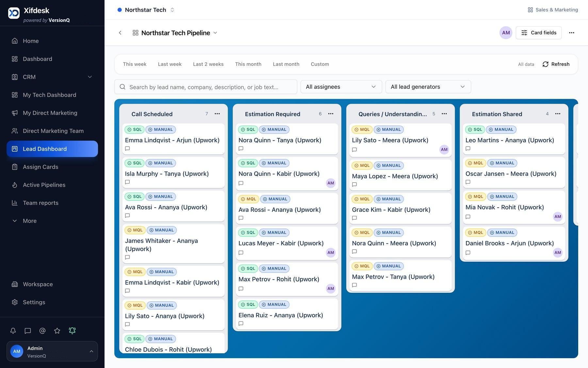Open Call Scheduled column options menu
The width and height of the screenshot is (588, 368).
(217, 114)
